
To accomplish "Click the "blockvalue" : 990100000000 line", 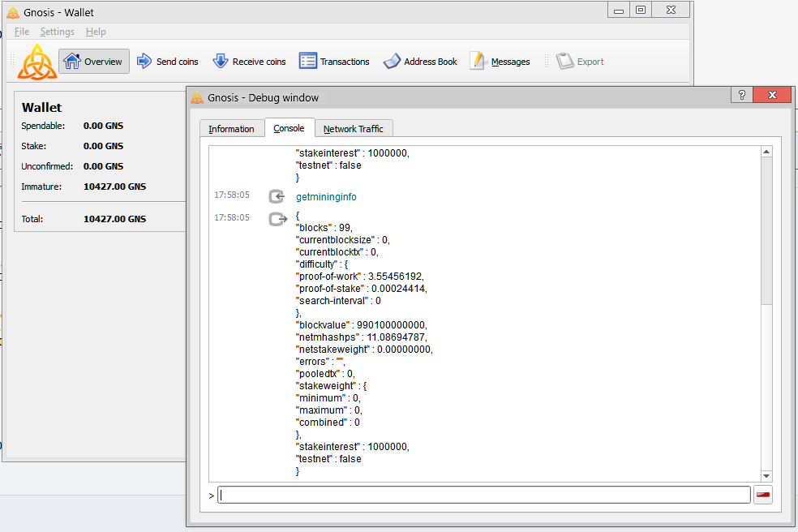I will (x=362, y=325).
